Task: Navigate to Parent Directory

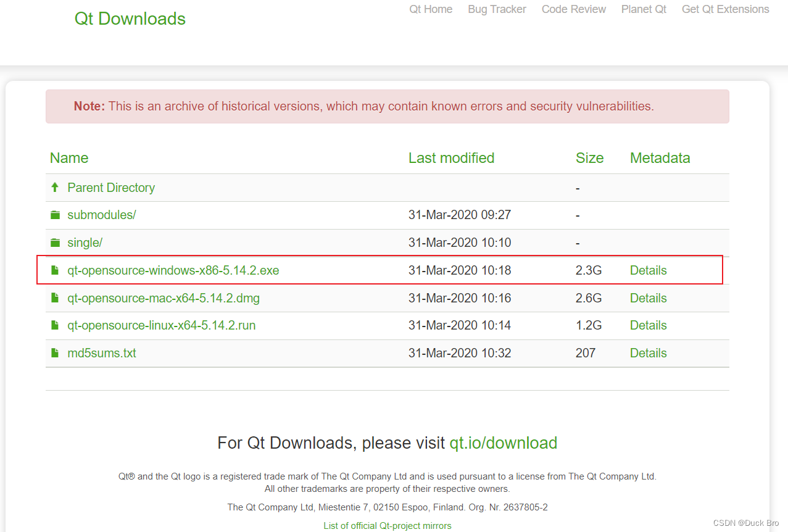Action: tap(111, 188)
